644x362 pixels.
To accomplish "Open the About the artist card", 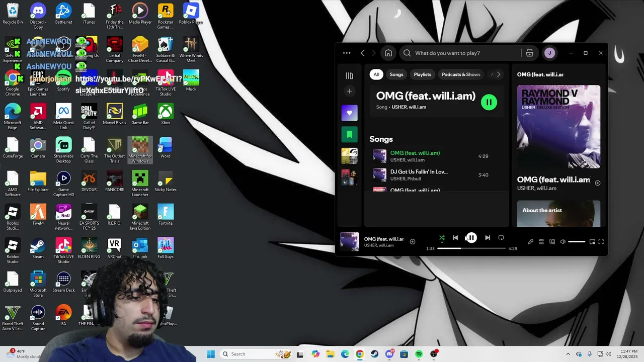I will [x=558, y=214].
